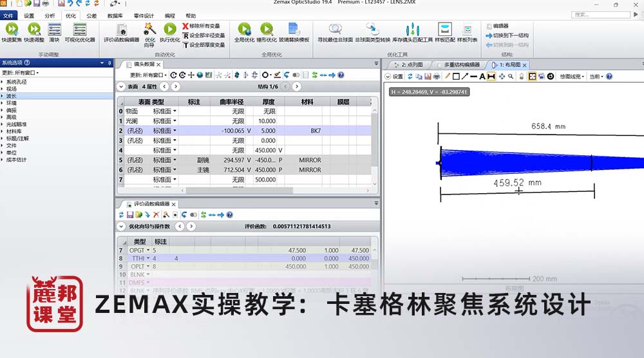Click print icon in layout toolbar
The height and width of the screenshot is (358, 644).
point(436,77)
